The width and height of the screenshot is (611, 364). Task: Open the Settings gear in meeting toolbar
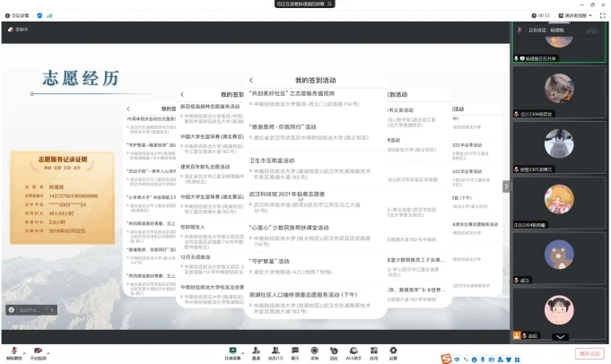[x=393, y=350]
